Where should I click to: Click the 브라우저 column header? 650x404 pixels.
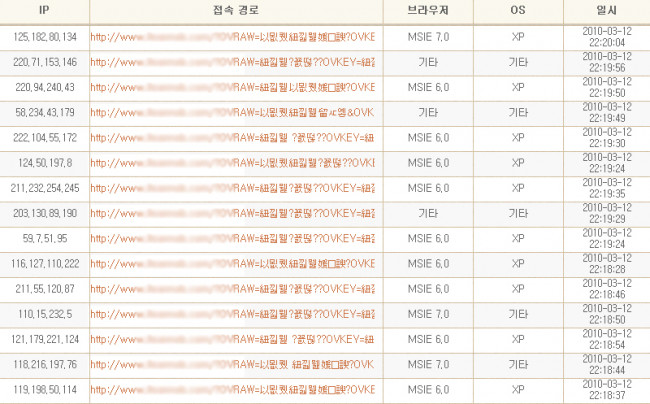[x=428, y=10]
